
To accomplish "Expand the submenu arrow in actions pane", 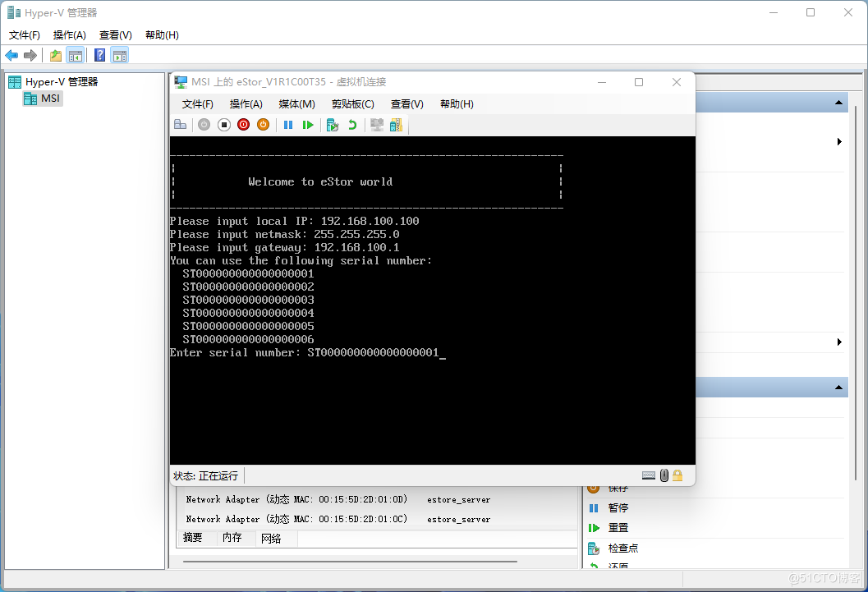I will click(839, 141).
